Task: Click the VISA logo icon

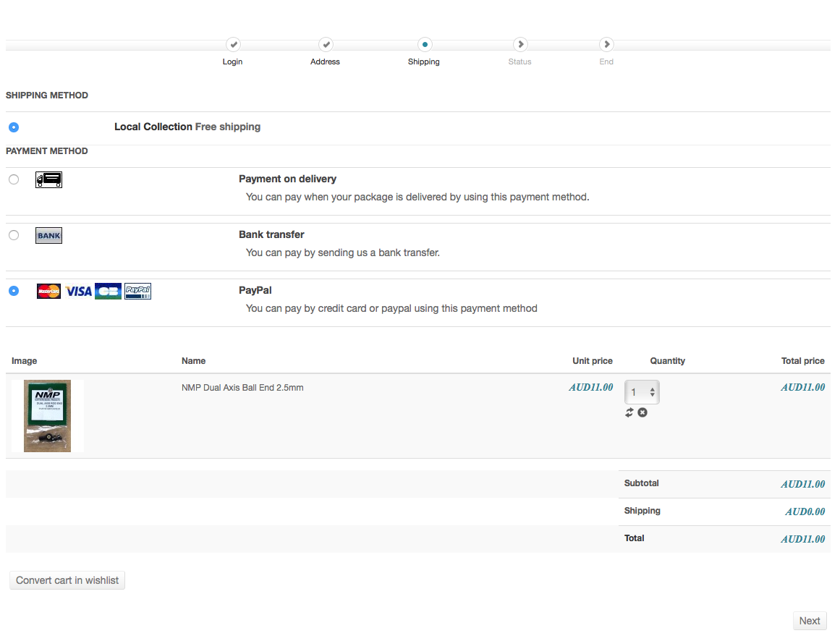Action: pos(79,291)
